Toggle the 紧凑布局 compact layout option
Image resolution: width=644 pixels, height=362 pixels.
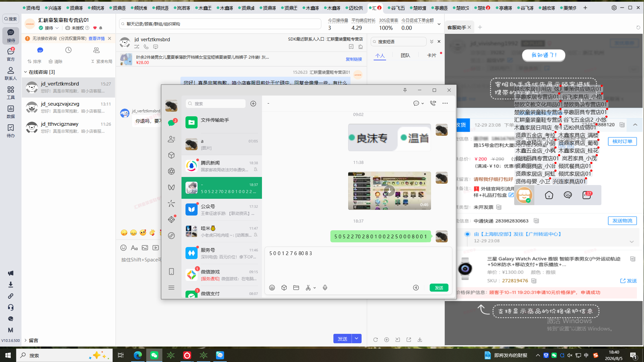click(x=102, y=62)
